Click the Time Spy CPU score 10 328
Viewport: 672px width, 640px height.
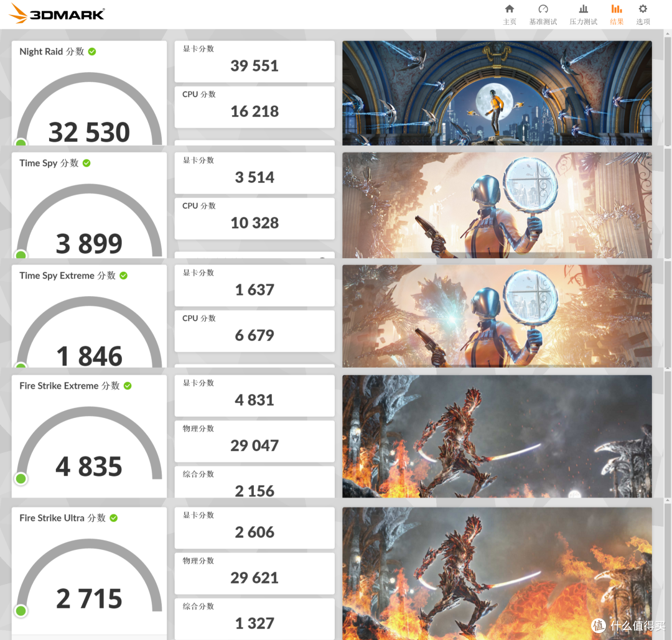click(x=254, y=223)
